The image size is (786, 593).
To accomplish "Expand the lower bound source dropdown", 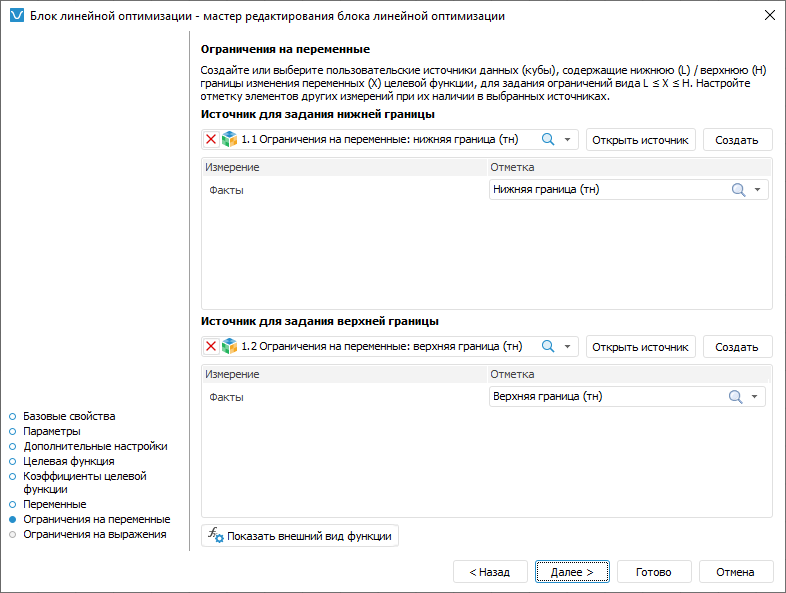I will [x=567, y=140].
